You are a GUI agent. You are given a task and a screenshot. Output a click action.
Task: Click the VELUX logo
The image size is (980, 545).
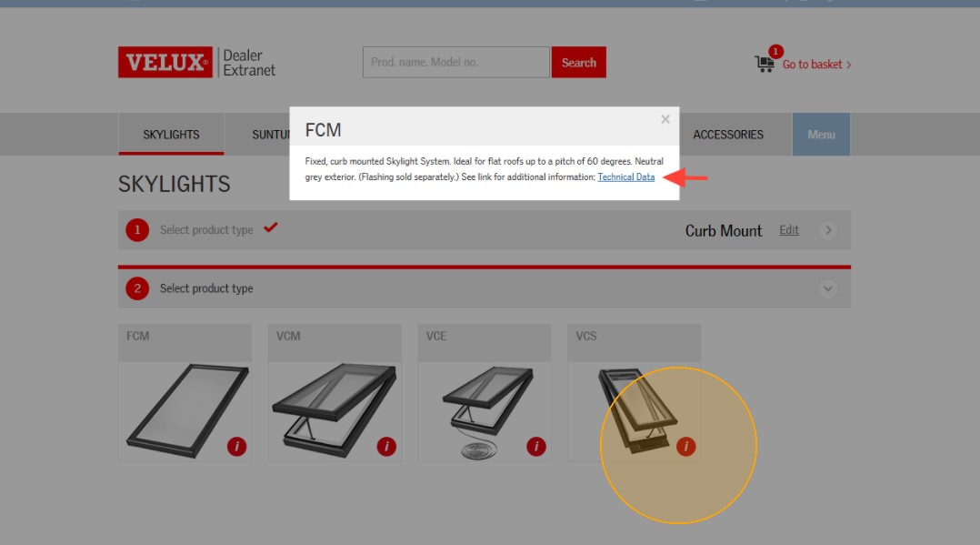(x=165, y=62)
